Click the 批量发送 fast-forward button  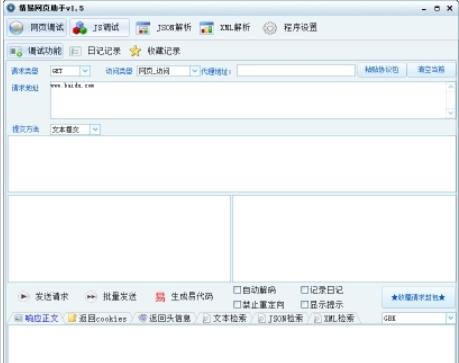[x=111, y=296]
